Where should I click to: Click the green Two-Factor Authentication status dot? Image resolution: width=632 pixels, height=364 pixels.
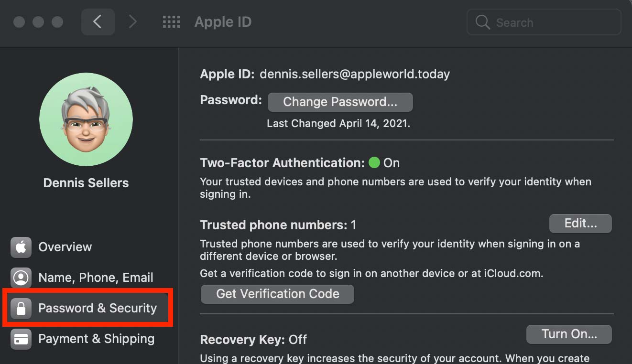[x=374, y=163]
